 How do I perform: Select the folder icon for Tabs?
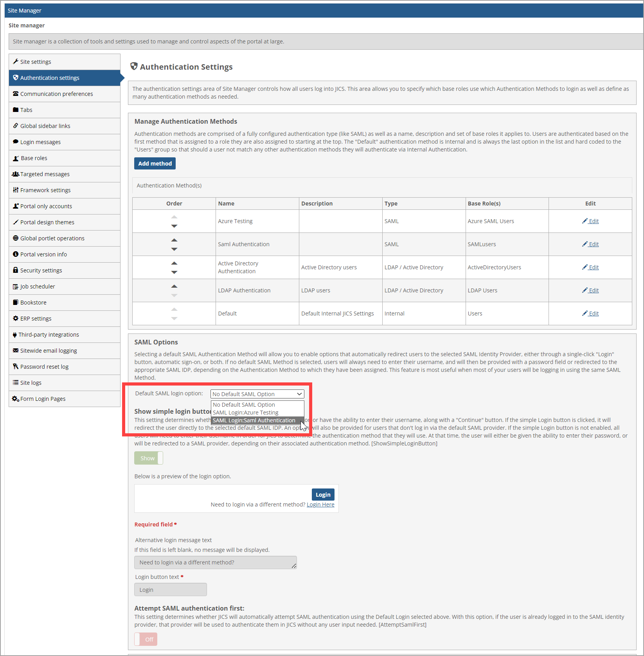(16, 110)
